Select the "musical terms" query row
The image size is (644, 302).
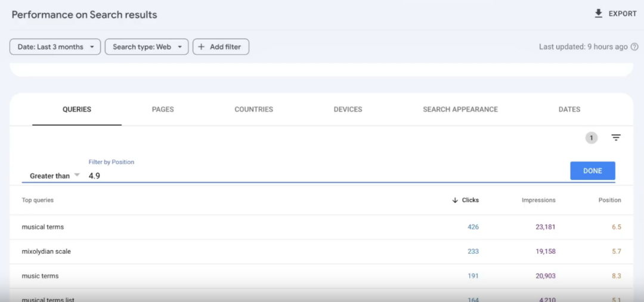(x=43, y=227)
